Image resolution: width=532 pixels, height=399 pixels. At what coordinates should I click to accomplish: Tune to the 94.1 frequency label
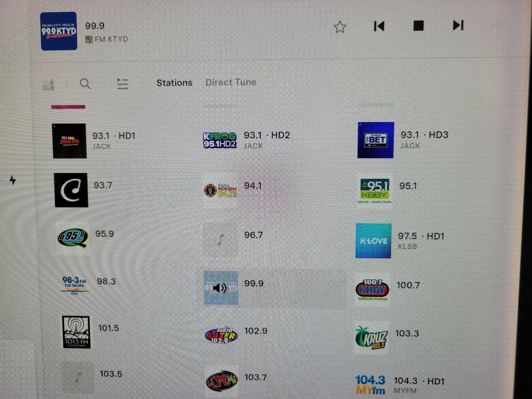[x=253, y=185]
